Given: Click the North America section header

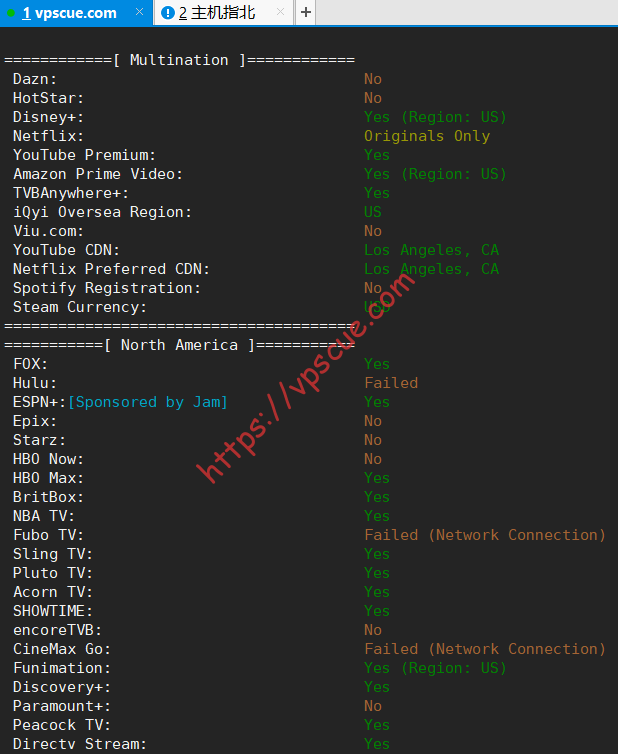Looking at the screenshot, I should [179, 345].
